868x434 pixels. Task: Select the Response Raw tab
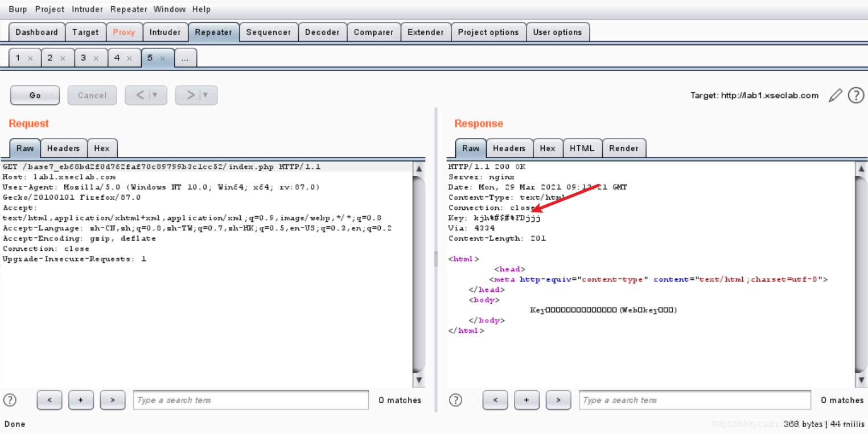point(471,148)
